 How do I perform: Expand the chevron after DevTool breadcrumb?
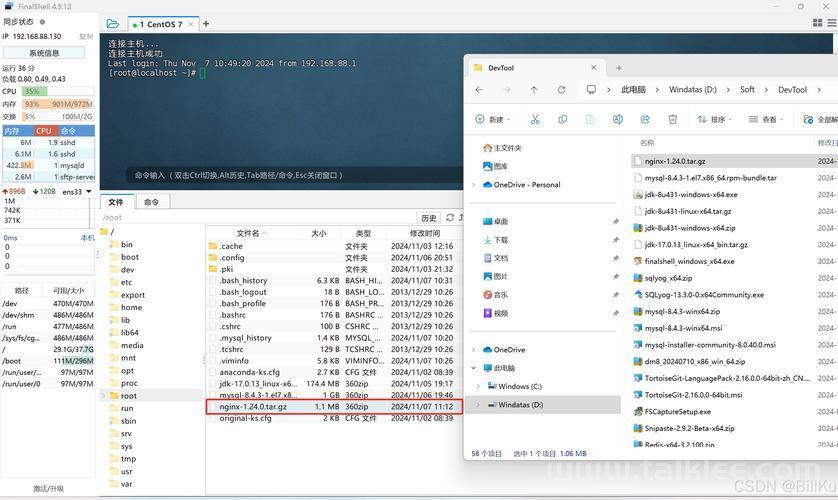[819, 90]
